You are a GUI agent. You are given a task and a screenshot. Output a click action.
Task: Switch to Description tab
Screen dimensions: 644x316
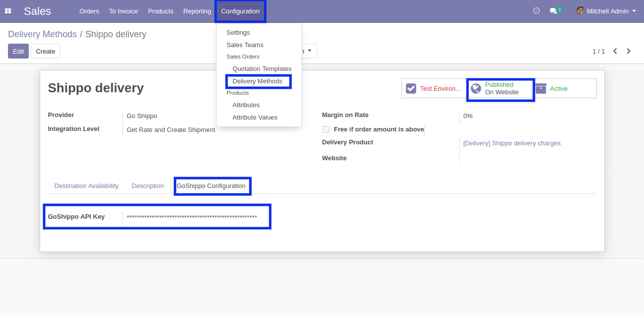coord(147,186)
